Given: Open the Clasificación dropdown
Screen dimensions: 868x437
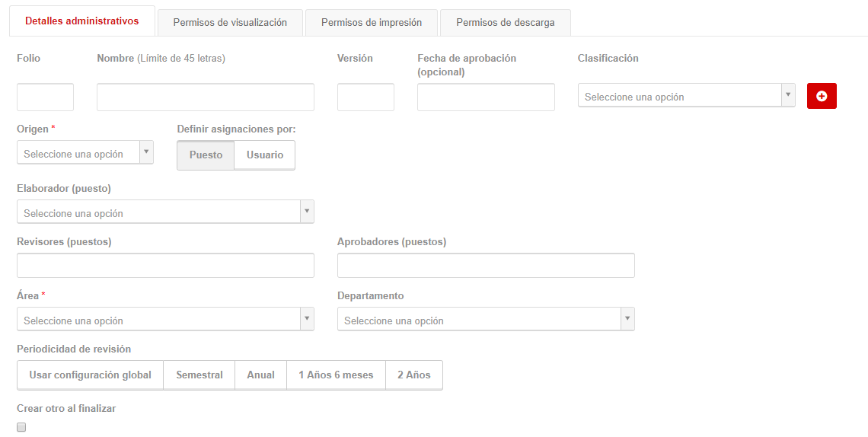Looking at the screenshot, I should point(687,95).
